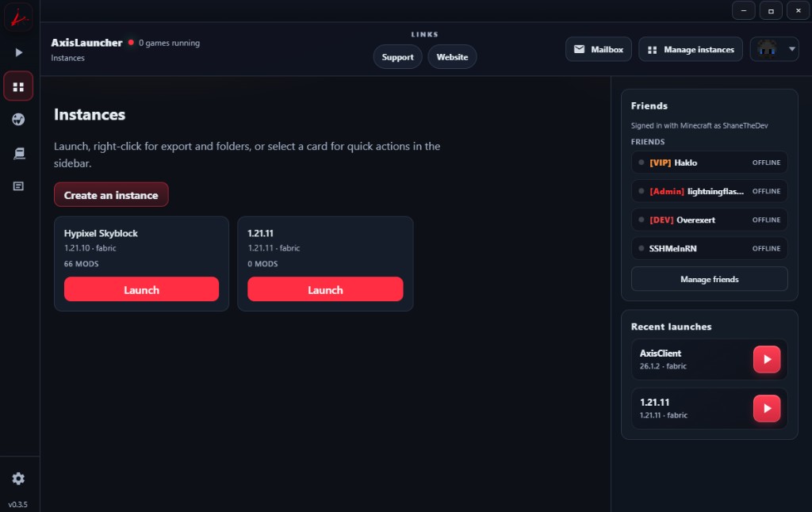Image resolution: width=812 pixels, height=512 pixels.
Task: Open the Play page from sidebar
Action: pyautogui.click(x=19, y=52)
